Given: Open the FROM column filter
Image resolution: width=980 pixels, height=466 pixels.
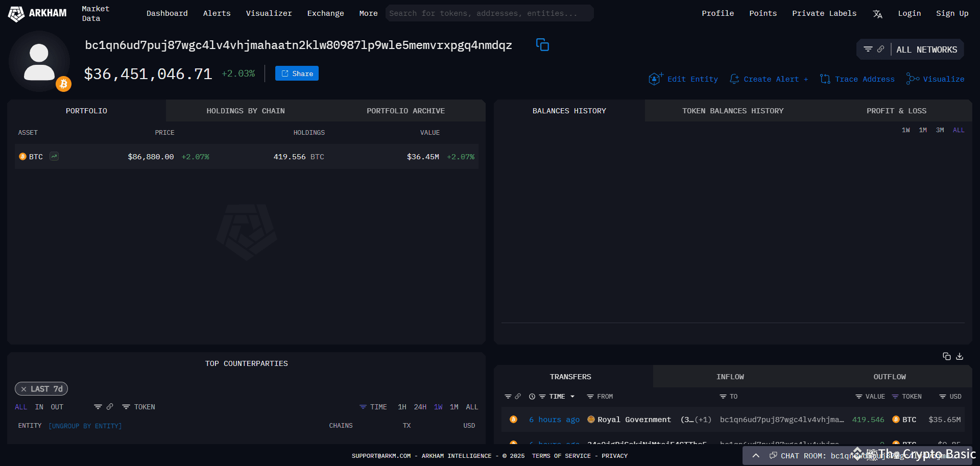Looking at the screenshot, I should pos(590,397).
